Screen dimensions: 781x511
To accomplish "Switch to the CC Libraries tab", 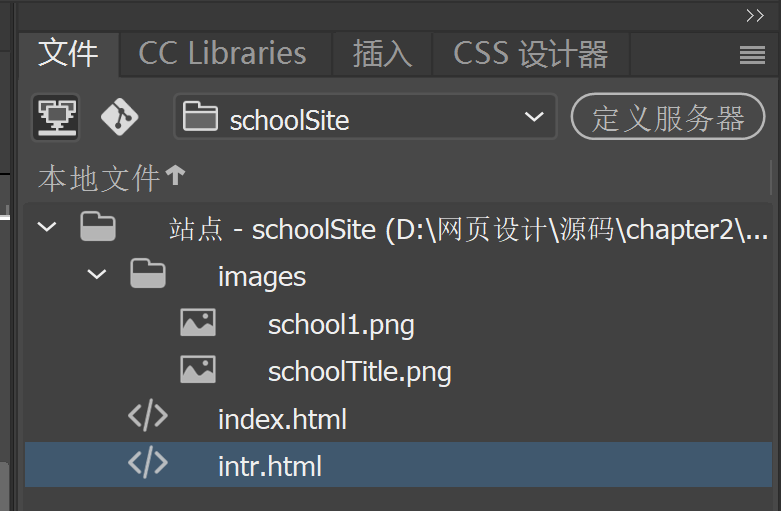I will (x=222, y=54).
